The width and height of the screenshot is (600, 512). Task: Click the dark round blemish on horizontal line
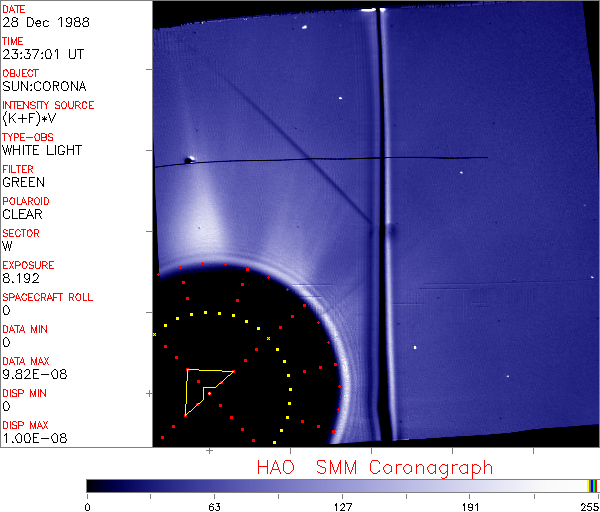click(188, 161)
